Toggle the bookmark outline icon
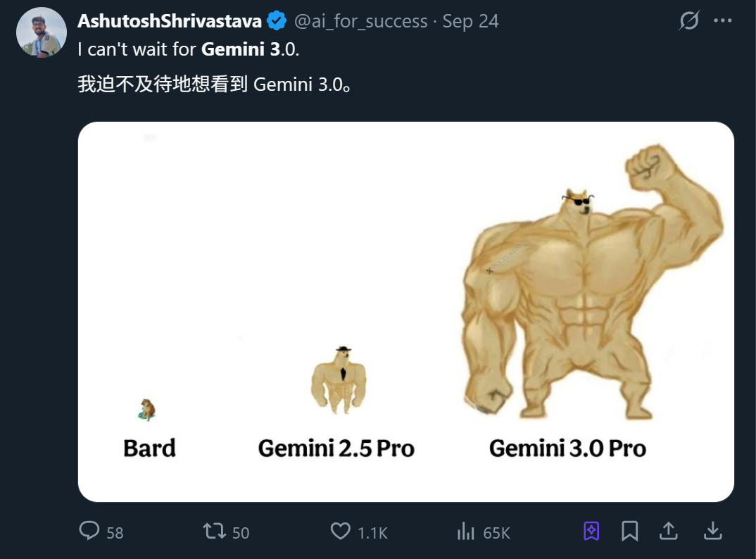Viewport: 756px width, 559px height. (x=630, y=531)
